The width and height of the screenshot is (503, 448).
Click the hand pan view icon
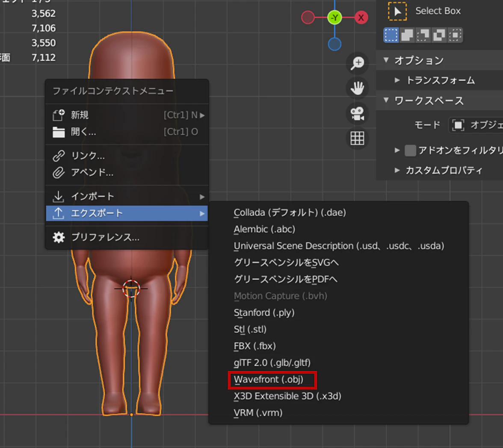click(x=357, y=88)
